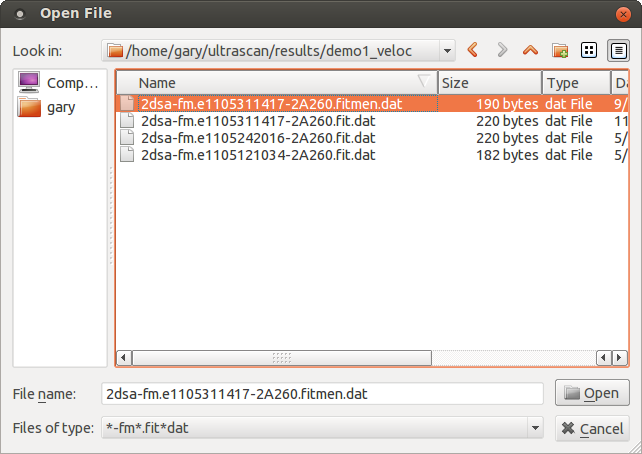Select 2dsa-fm.e1105242016-2A260.fit.dat file

pyautogui.click(x=258, y=137)
